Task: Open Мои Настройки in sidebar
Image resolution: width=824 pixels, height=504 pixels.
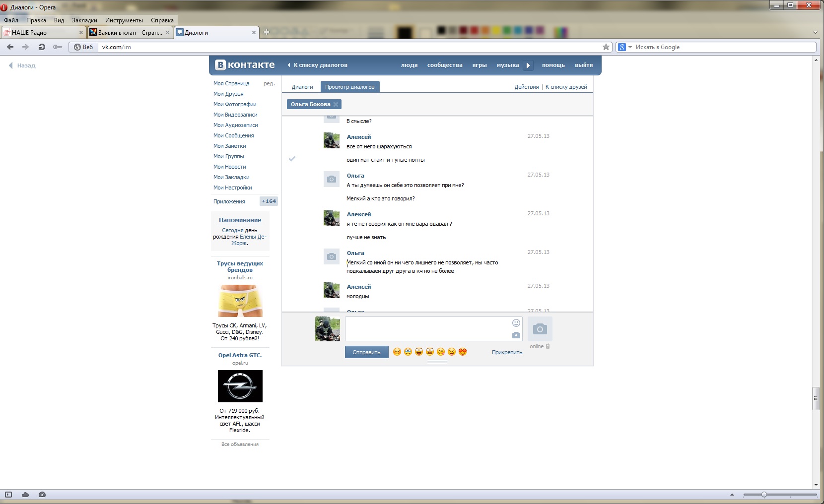Action: point(232,188)
